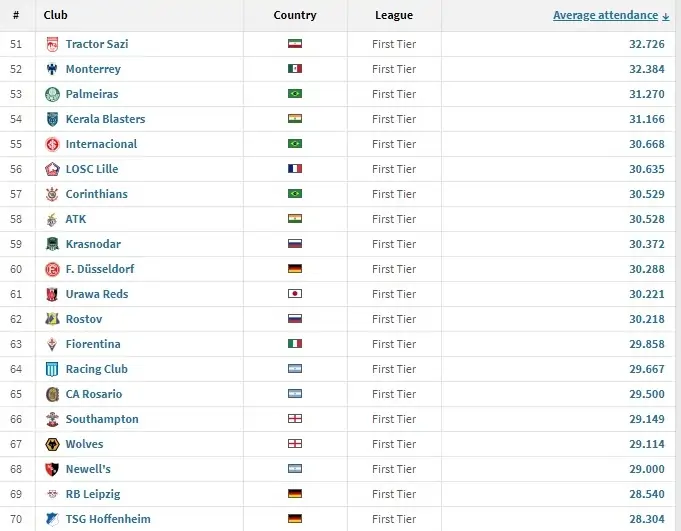The image size is (681, 531).
Task: Click the Japan flag beside Urawa Reds
Action: pyautogui.click(x=295, y=294)
